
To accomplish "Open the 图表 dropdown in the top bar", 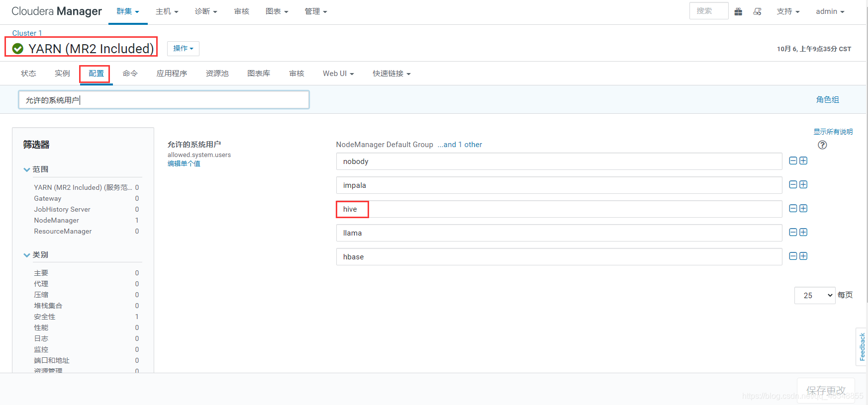I will [277, 11].
